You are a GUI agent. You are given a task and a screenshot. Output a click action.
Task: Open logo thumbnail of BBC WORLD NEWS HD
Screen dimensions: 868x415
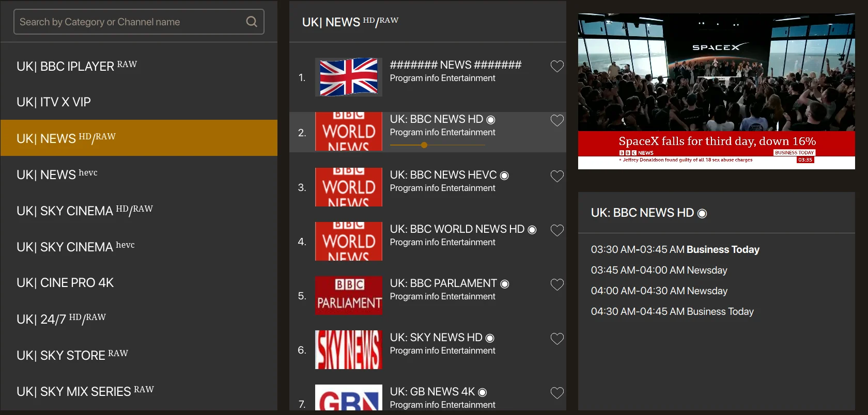(x=349, y=241)
